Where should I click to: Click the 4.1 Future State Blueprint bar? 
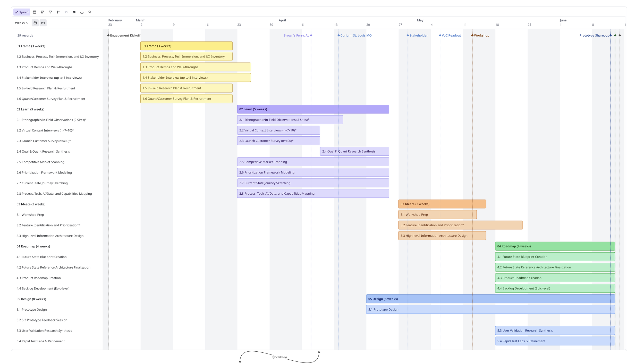click(x=555, y=257)
